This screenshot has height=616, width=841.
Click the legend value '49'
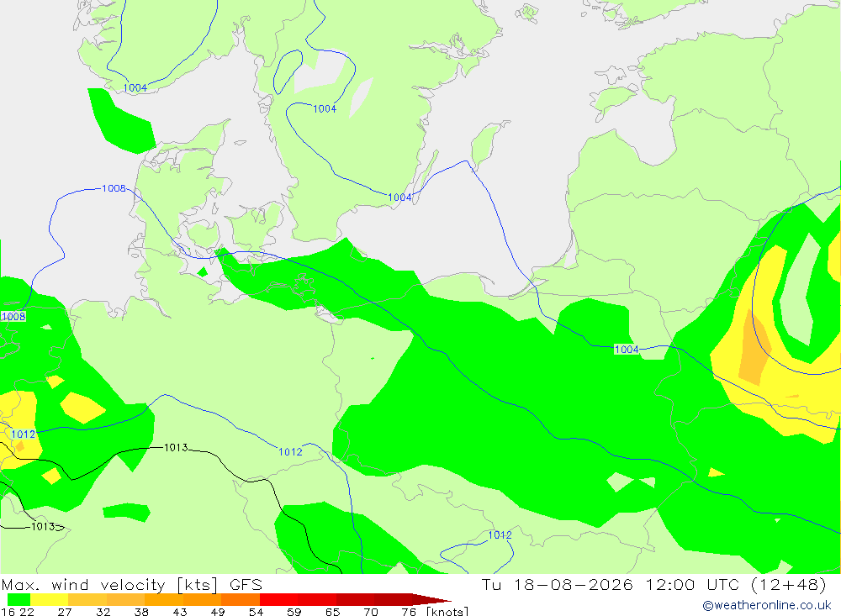pos(218,612)
